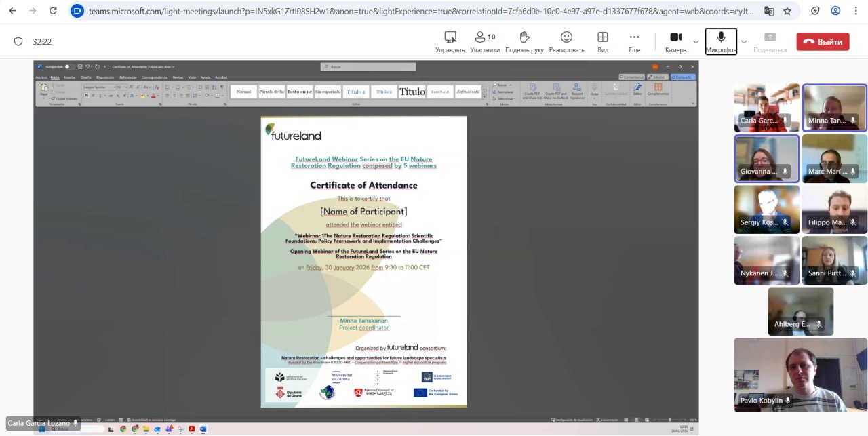
Task: Expand the camera options dropdown arrow
Action: click(x=696, y=42)
